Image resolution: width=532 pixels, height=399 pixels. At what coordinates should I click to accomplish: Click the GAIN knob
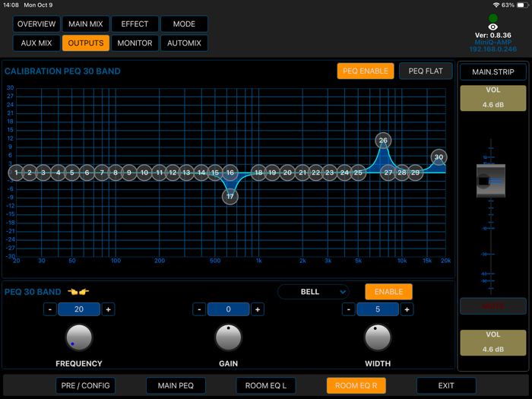(x=228, y=337)
